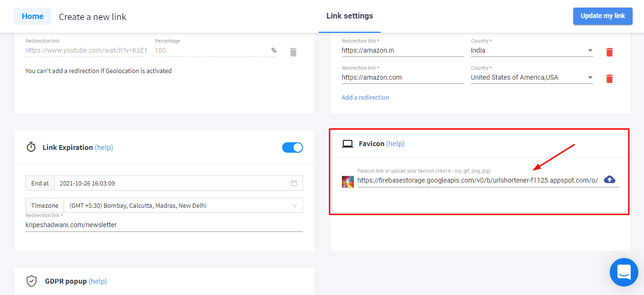Screen dimensions: 644x295
Task: Click the Add a redirection link
Action: [365, 97]
